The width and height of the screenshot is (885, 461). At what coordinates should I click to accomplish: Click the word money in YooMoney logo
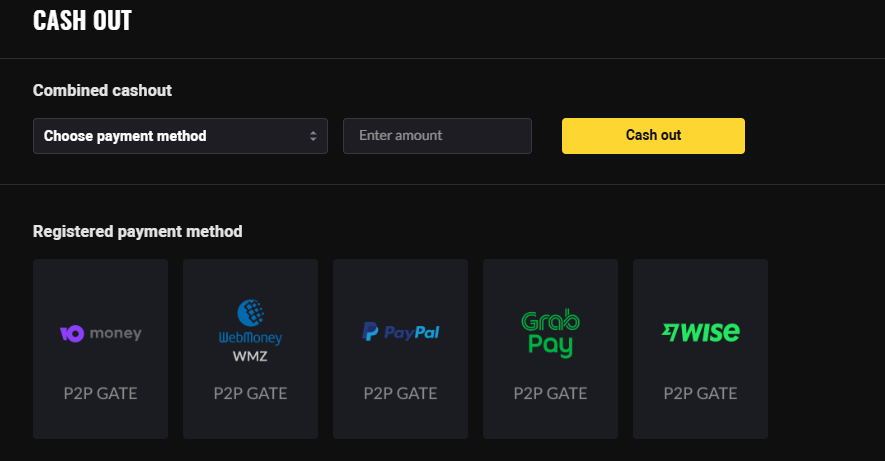[116, 334]
